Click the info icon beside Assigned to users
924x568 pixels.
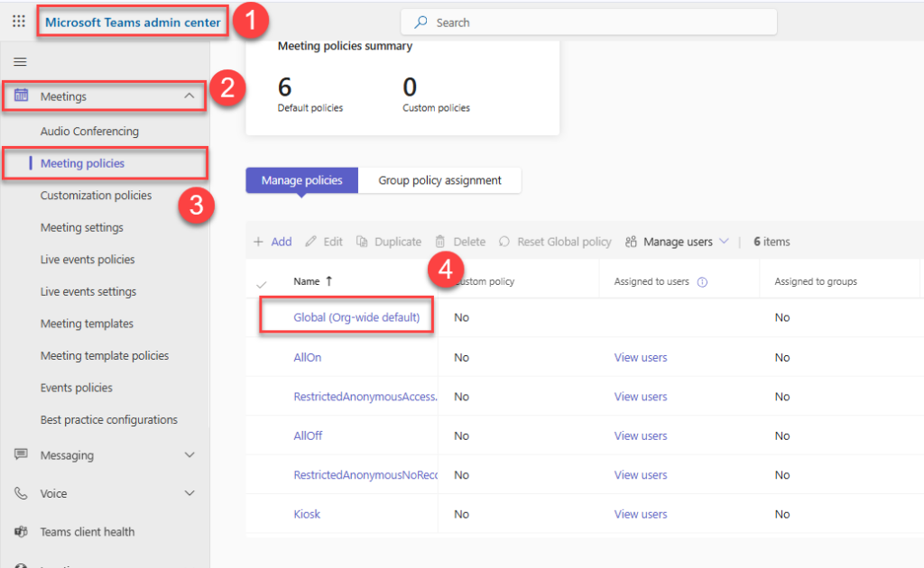[702, 282]
